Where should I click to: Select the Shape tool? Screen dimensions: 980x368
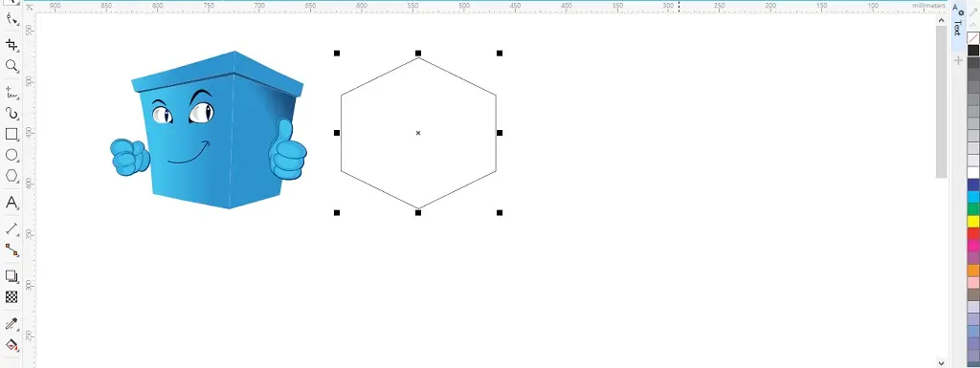tap(11, 19)
